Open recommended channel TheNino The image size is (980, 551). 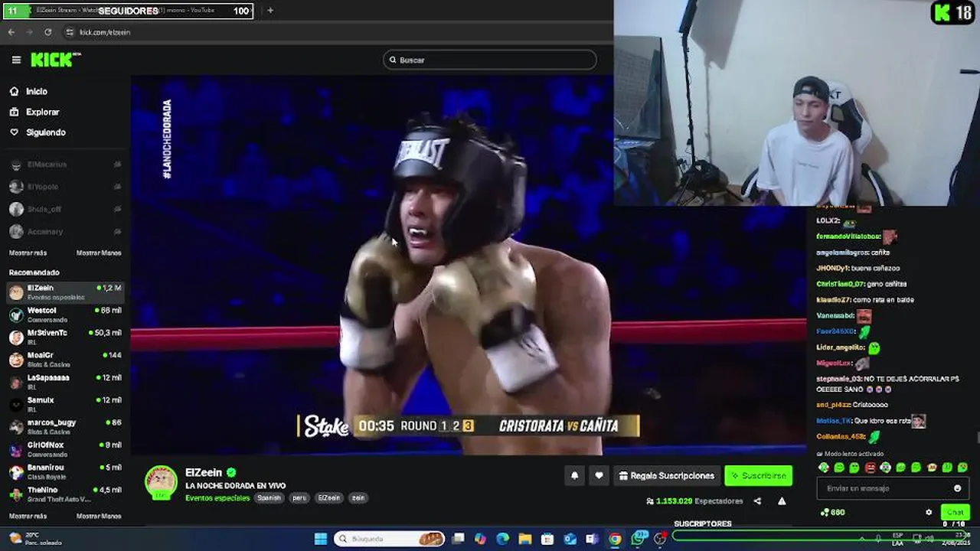(65, 494)
